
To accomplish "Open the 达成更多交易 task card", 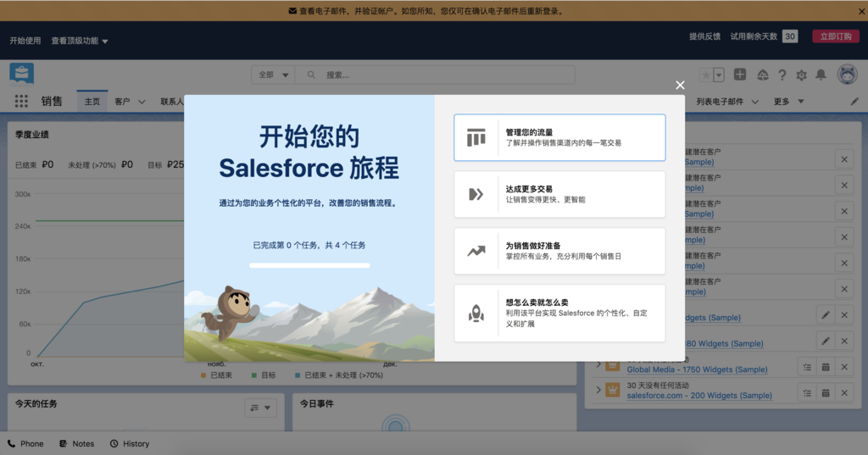I will coord(559,194).
